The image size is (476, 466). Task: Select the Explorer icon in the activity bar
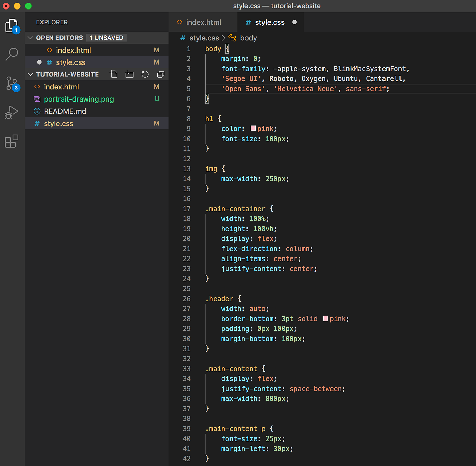point(12,25)
